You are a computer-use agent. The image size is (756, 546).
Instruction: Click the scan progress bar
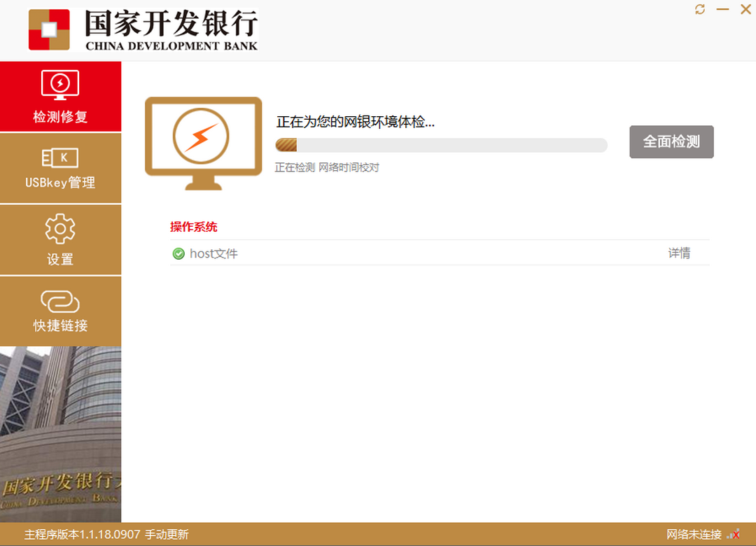(441, 145)
